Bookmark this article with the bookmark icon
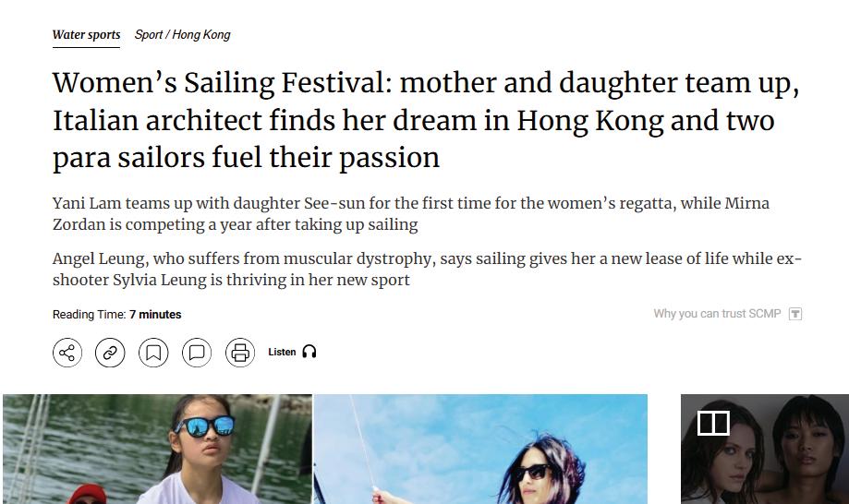 pyautogui.click(x=153, y=353)
